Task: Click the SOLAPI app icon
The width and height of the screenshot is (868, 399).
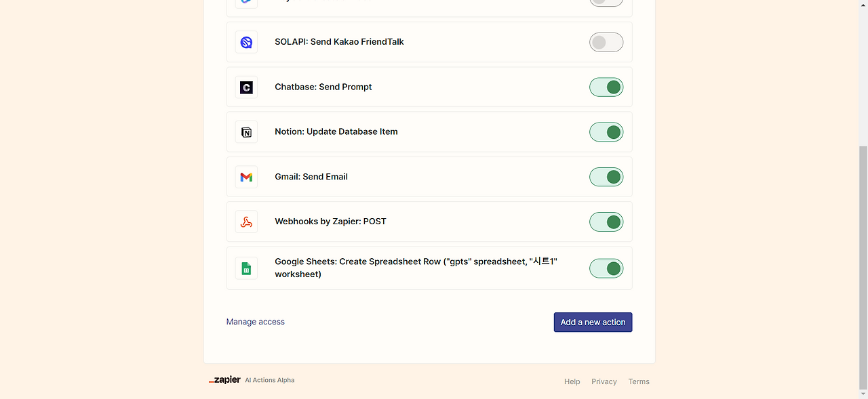Action: pos(246,41)
